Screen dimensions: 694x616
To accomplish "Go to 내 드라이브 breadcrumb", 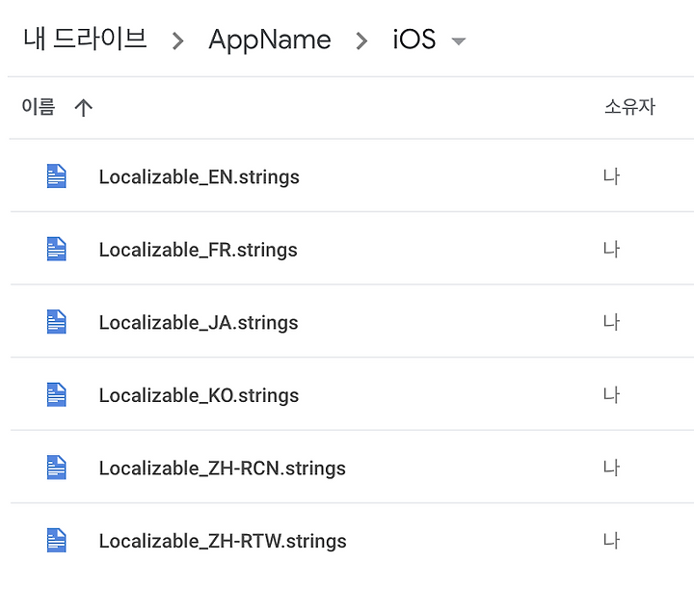I will click(85, 39).
